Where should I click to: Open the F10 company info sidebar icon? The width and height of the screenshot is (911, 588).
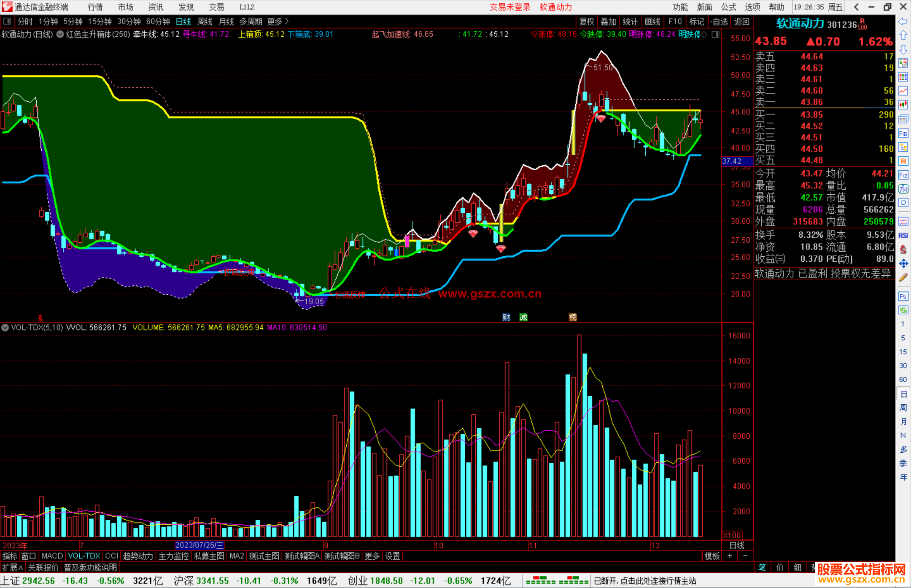pos(903,134)
